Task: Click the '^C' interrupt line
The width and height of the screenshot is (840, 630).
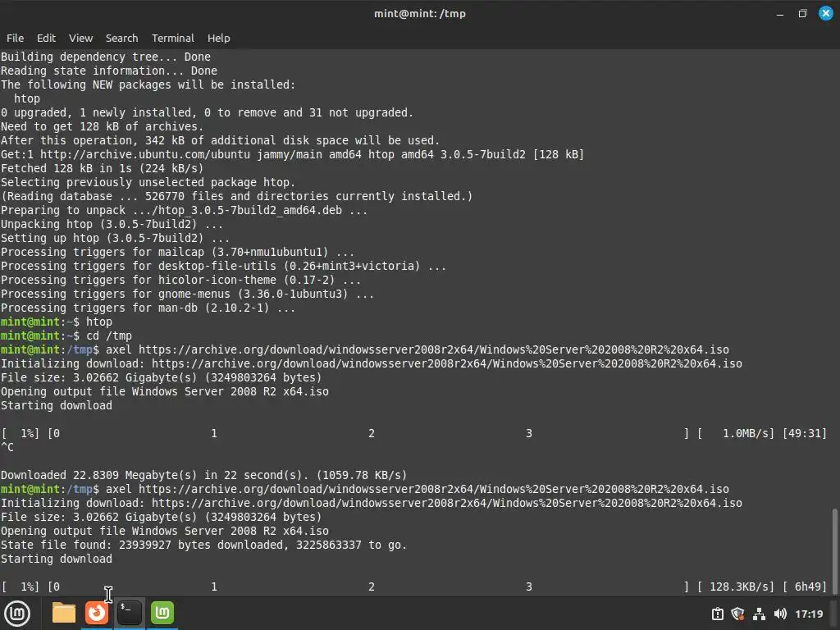Action: 7,447
